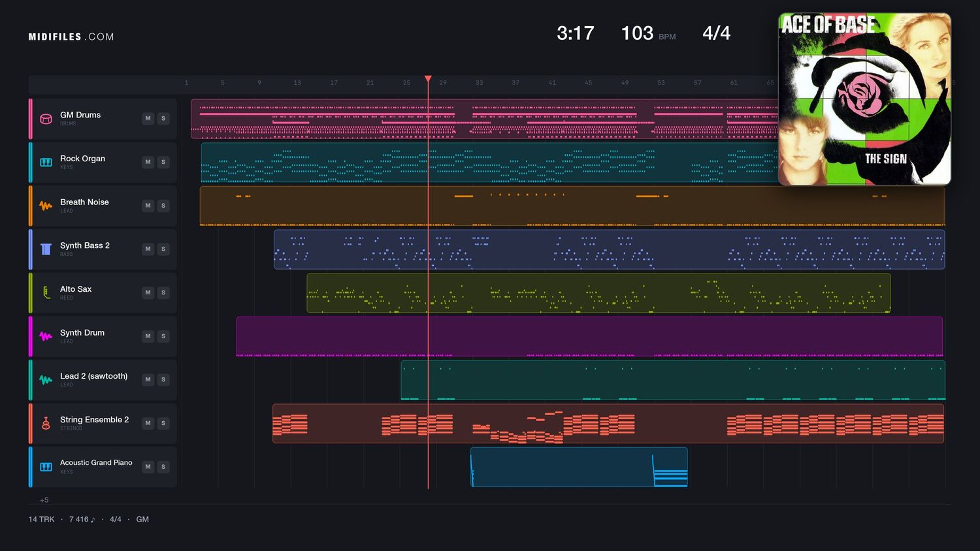The width and height of the screenshot is (980, 551).
Task: Jump to bar 61 on the ruler
Action: (734, 83)
